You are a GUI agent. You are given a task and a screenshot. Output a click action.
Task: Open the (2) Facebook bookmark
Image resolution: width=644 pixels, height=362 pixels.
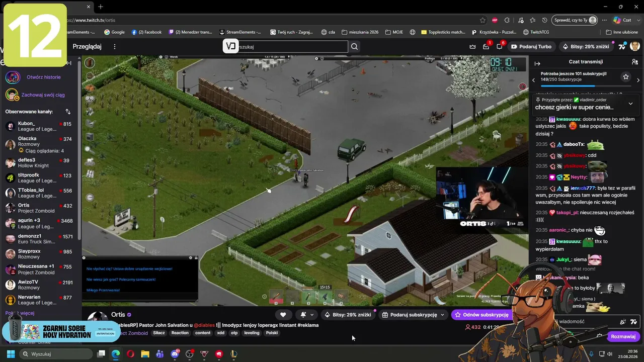(146, 32)
